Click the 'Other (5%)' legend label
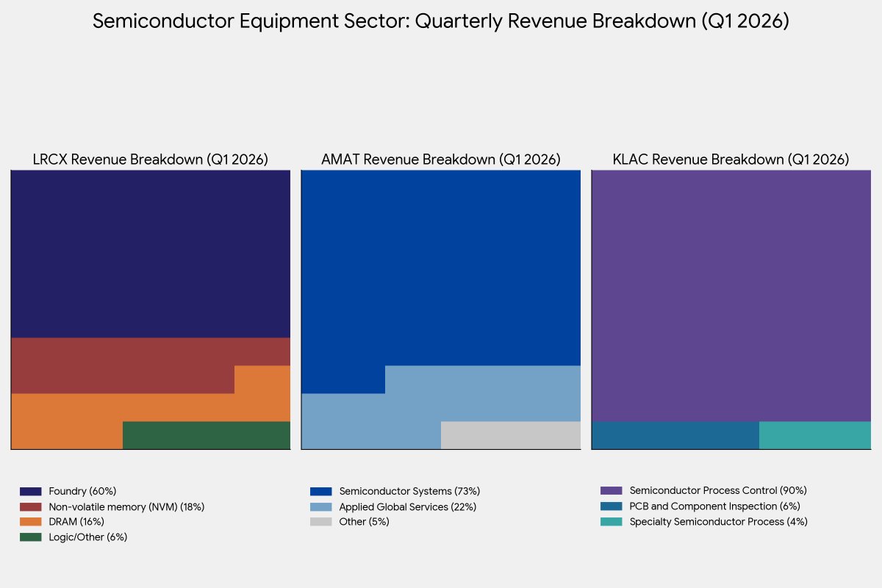 pos(365,522)
